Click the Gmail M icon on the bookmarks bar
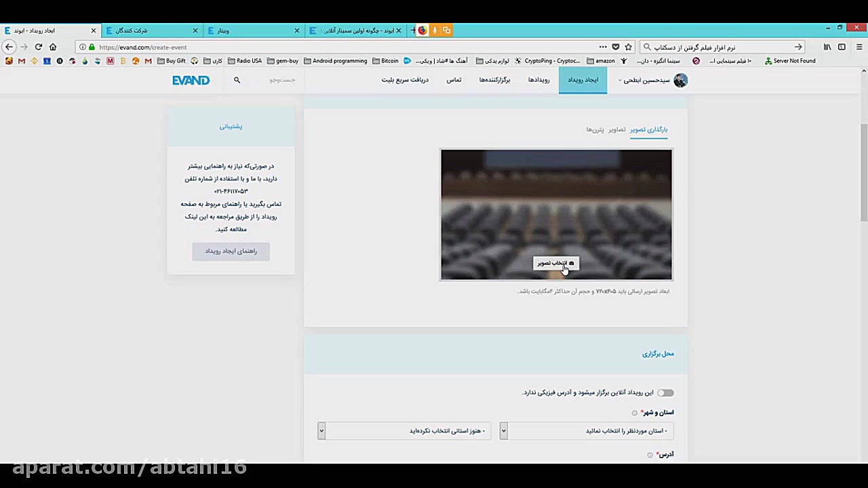Viewport: 868px width, 488px height. click(21, 60)
